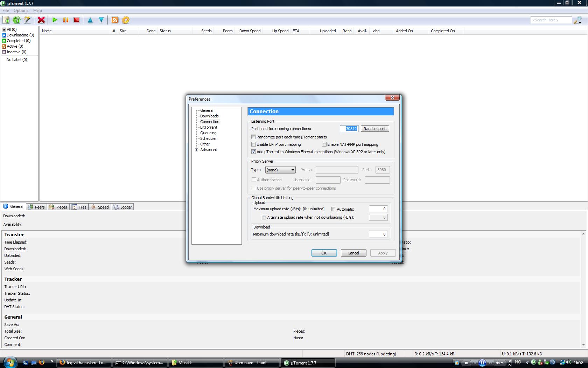This screenshot has width=588, height=368.
Task: Click the incoming port number field
Action: tap(349, 129)
